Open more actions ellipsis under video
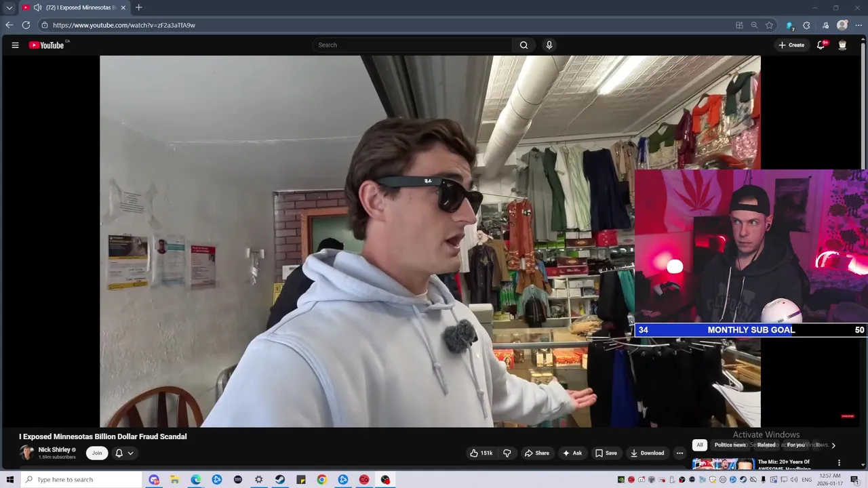 click(x=679, y=453)
